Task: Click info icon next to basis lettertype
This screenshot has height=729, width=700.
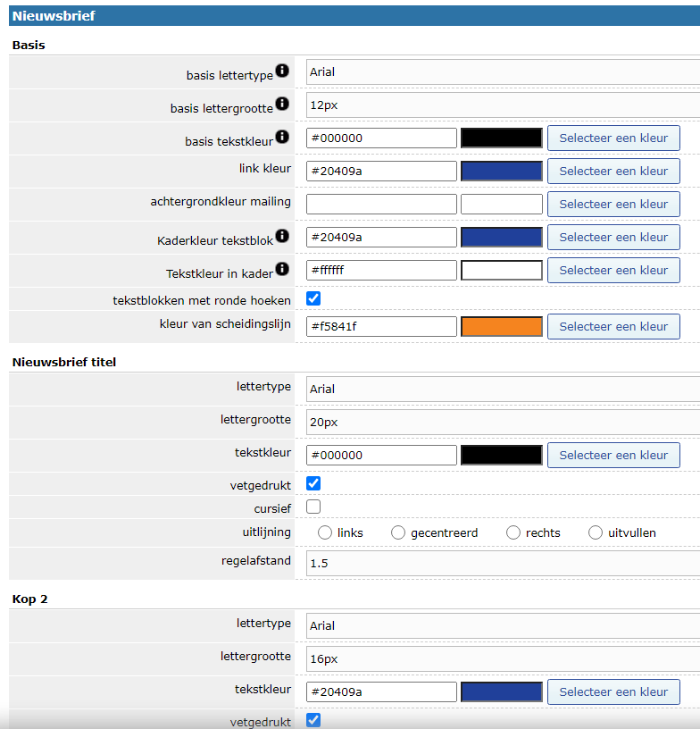Action: (282, 71)
